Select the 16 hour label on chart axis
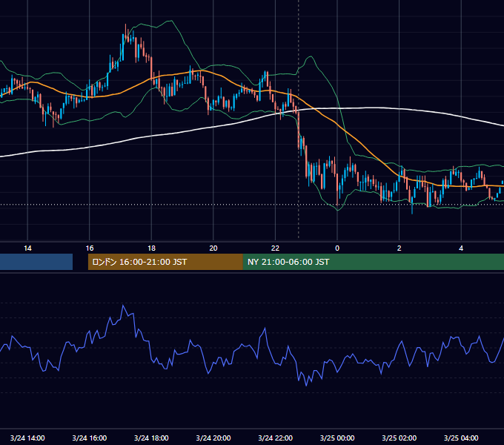504x445 pixels. [x=90, y=248]
